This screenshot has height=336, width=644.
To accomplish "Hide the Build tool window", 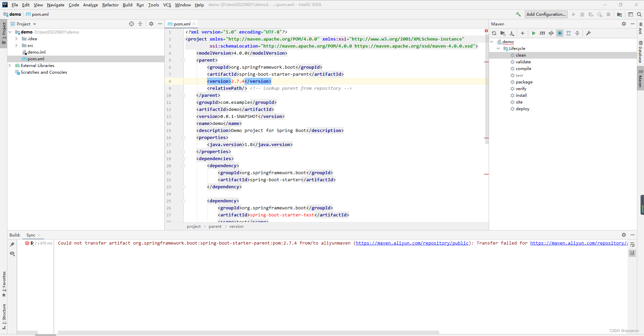I will tap(633, 235).
